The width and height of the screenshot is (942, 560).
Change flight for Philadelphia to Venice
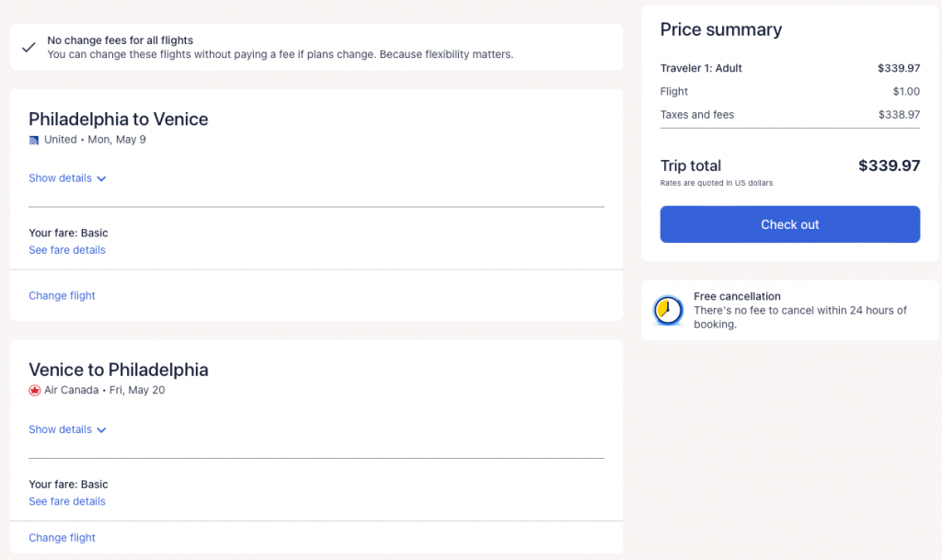[62, 296]
